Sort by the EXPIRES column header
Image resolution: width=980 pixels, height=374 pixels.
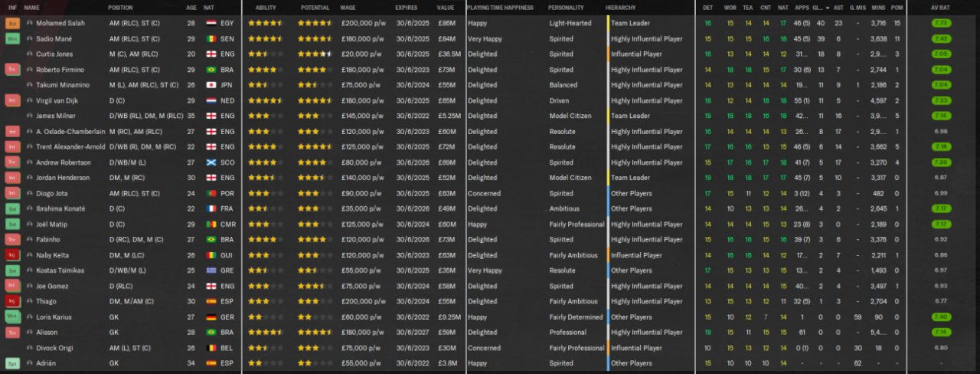pyautogui.click(x=407, y=7)
